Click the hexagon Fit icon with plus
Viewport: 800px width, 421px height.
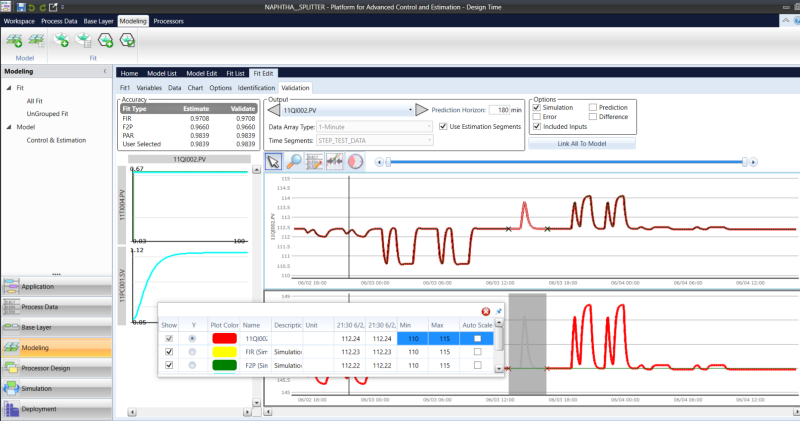pyautogui.click(x=106, y=40)
